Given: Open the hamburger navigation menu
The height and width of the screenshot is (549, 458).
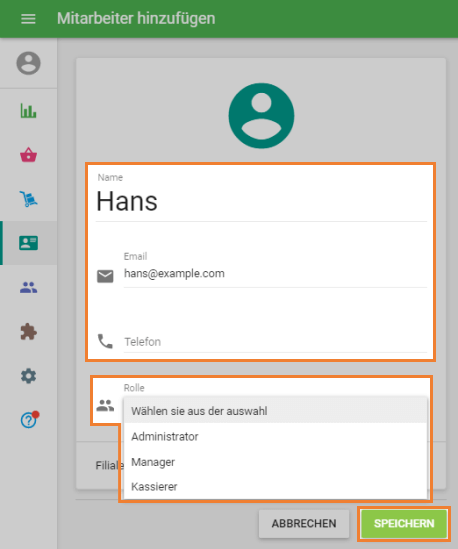Looking at the screenshot, I should (28, 19).
